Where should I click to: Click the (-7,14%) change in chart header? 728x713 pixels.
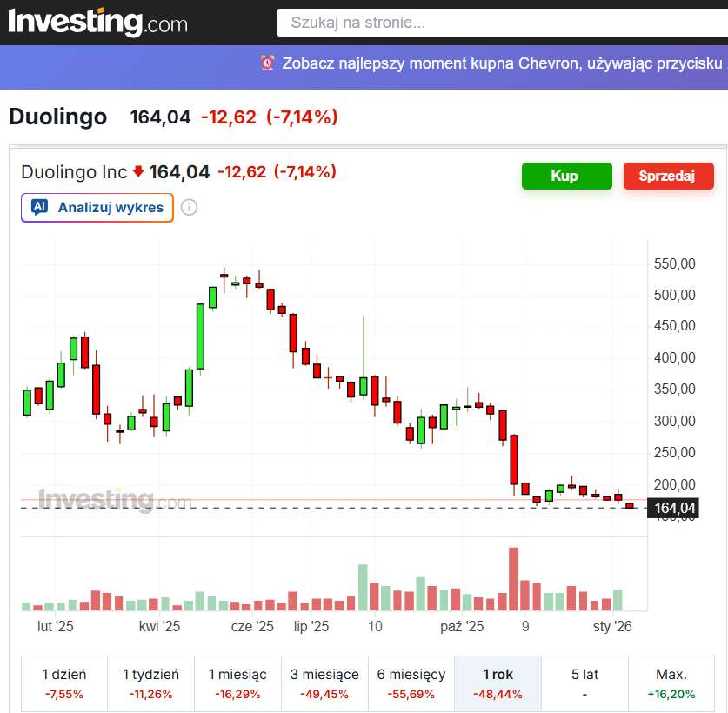coord(305,172)
